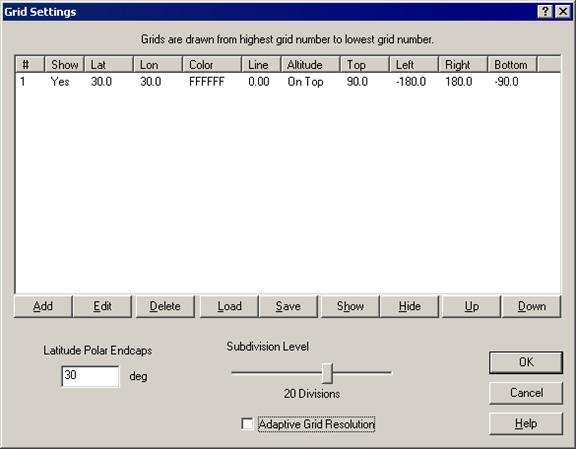Screen dimensions: 576x449
Task: Click the Color column header
Action: 212,65
